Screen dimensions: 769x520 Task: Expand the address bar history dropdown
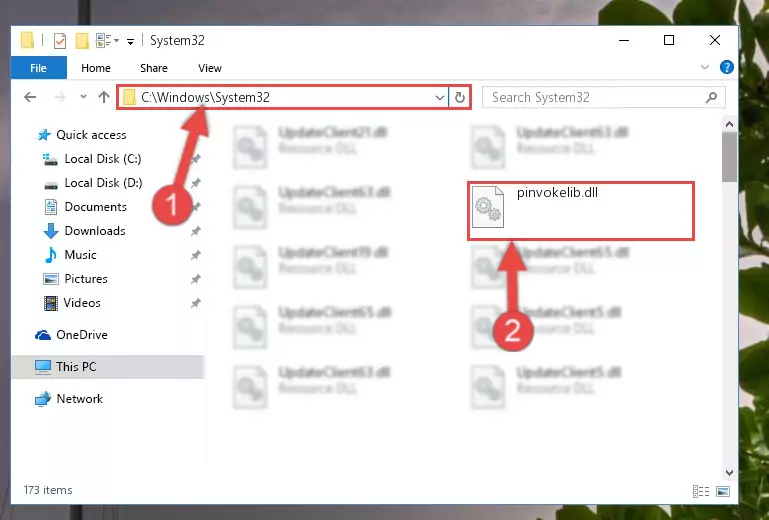(x=439, y=97)
